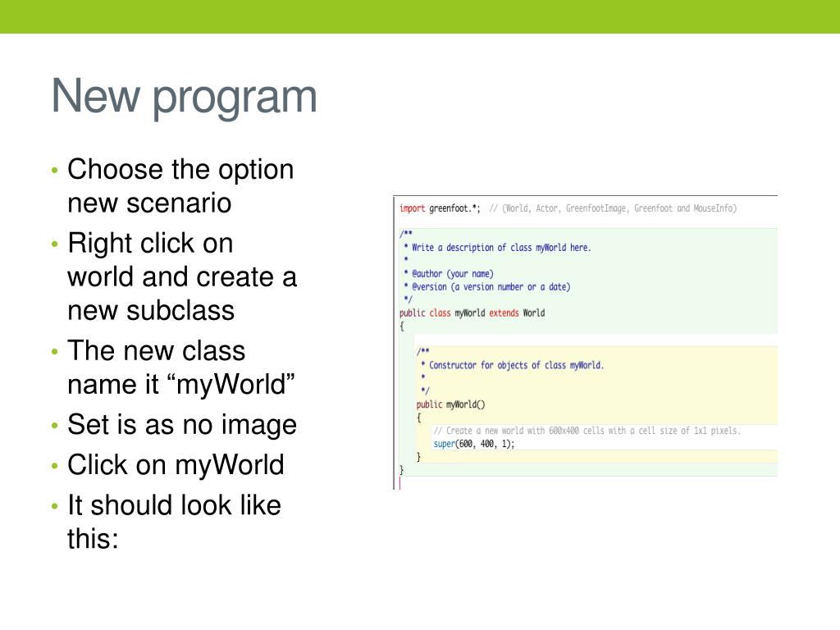Click the Greenfoot code editor screenshot
The height and width of the screenshot is (630, 840).
tap(585, 343)
